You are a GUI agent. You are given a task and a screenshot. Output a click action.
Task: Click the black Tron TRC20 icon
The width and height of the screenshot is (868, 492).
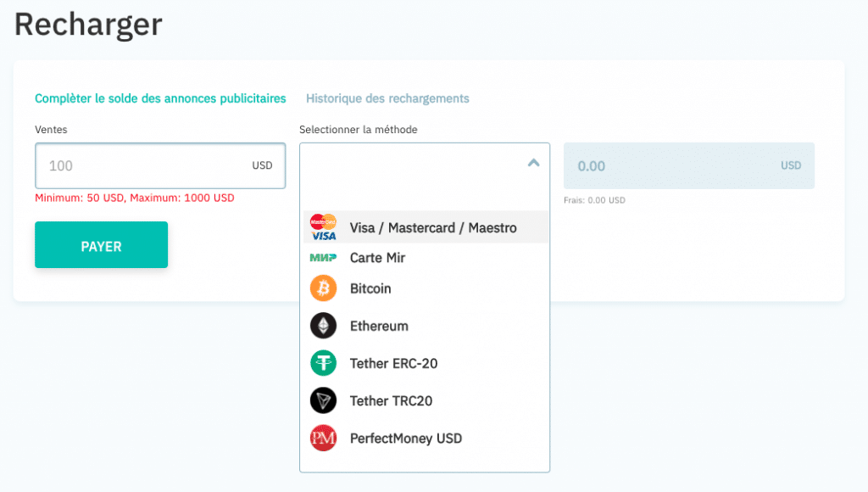(x=323, y=400)
